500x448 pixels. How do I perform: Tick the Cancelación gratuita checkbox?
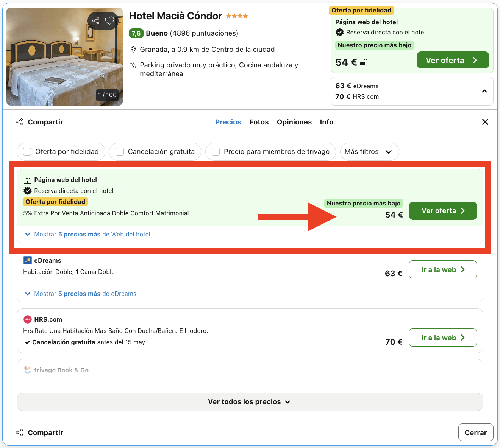[120, 152]
